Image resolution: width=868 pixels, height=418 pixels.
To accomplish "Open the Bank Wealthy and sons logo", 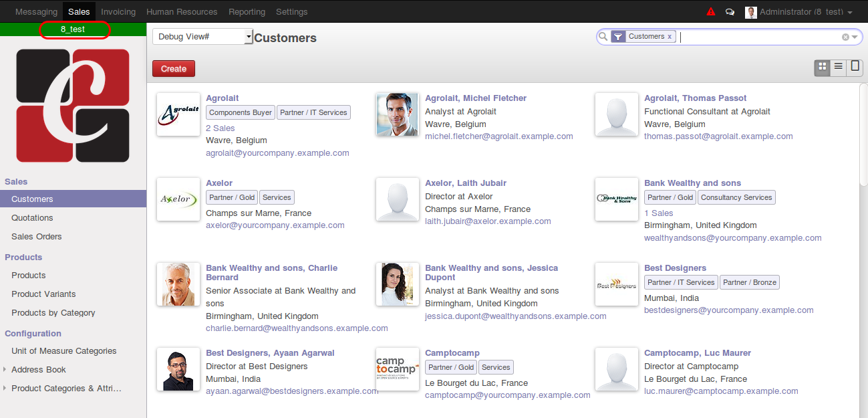I will [x=617, y=199].
